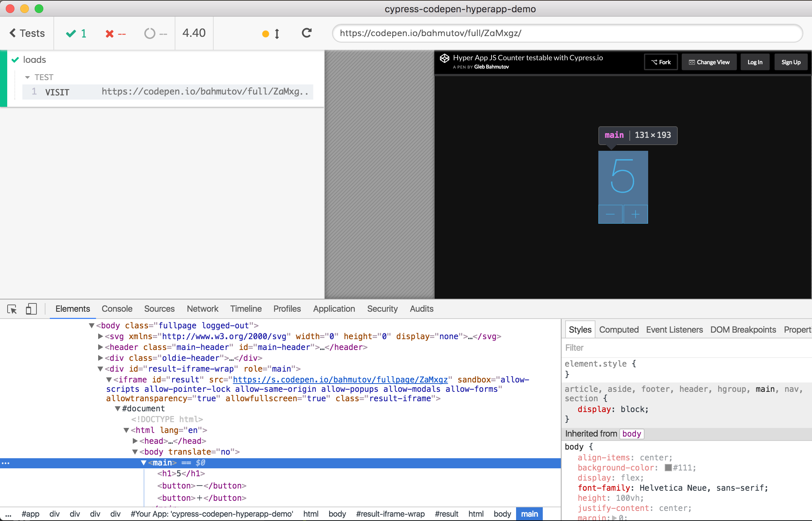
Task: Open the iframe src codepen link
Action: (340, 380)
